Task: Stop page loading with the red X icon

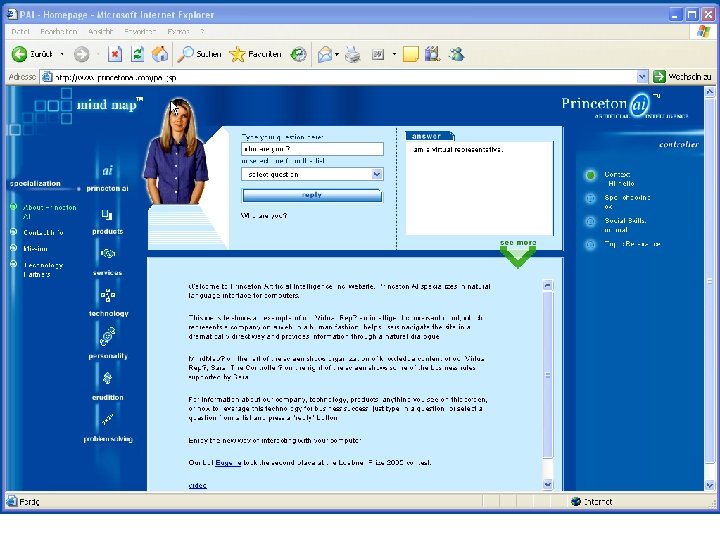Action: 115,54
